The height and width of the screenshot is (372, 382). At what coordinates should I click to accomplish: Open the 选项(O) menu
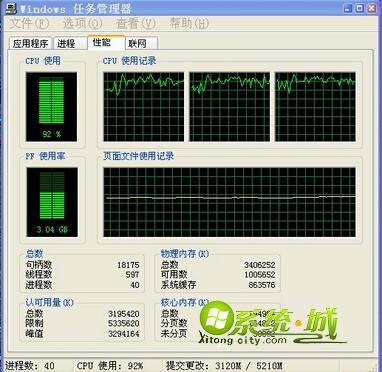coord(82,23)
